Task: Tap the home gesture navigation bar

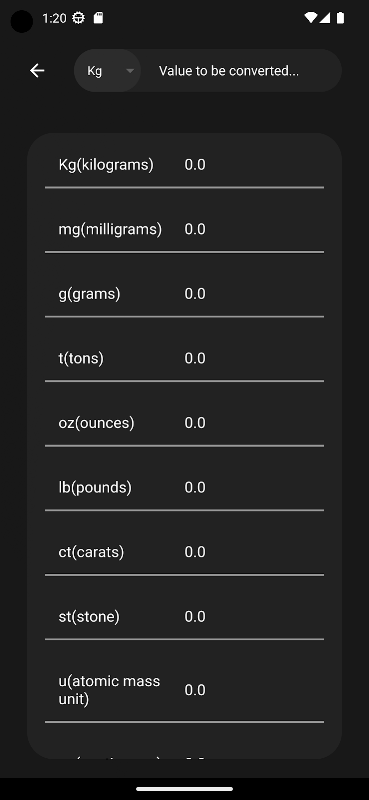Action: 184,789
